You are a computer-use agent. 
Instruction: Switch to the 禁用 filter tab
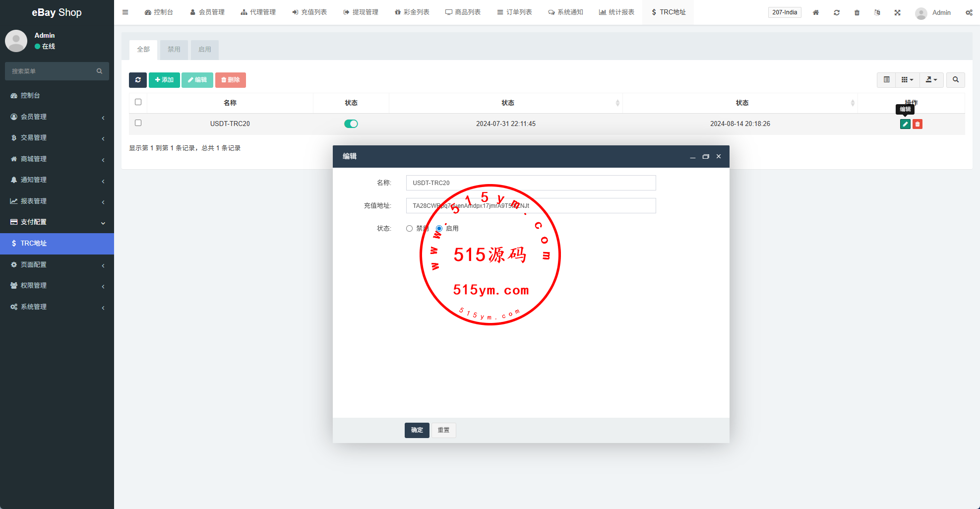pyautogui.click(x=174, y=50)
